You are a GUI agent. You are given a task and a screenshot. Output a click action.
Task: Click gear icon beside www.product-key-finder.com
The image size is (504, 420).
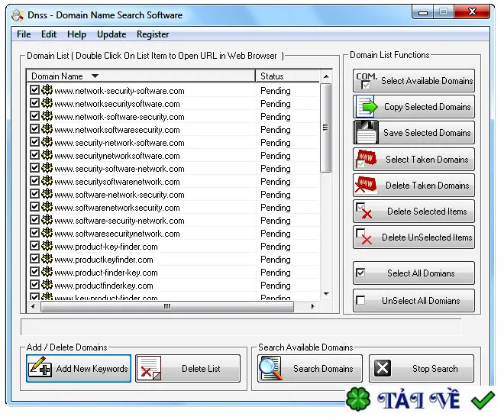[x=47, y=246]
